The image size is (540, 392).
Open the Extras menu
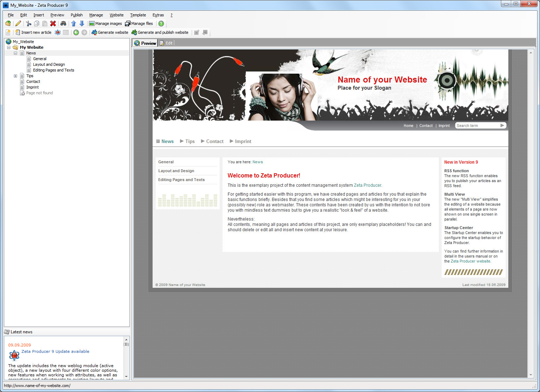[x=158, y=15]
